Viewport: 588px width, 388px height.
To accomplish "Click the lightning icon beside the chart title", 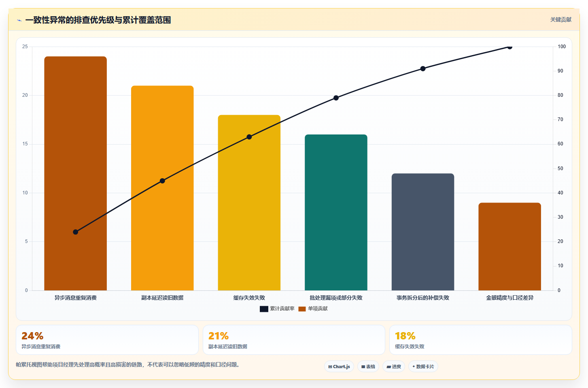I will click(19, 20).
